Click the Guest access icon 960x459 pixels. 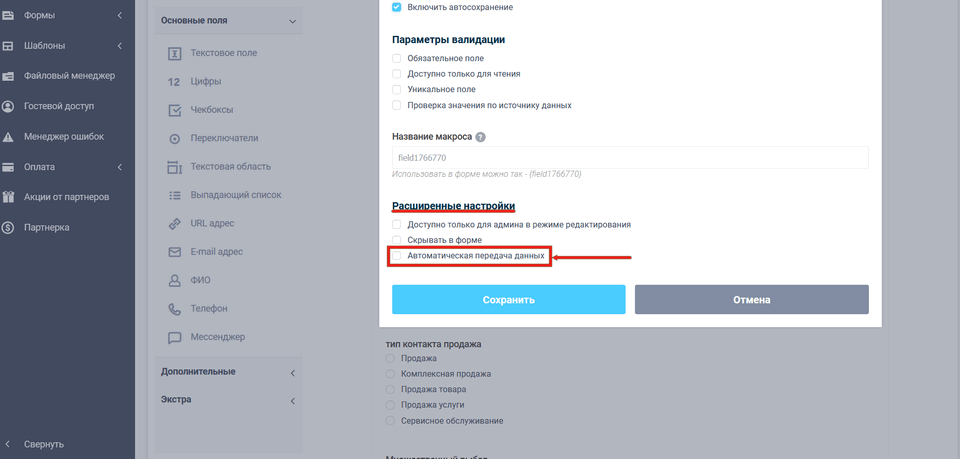[x=8, y=106]
